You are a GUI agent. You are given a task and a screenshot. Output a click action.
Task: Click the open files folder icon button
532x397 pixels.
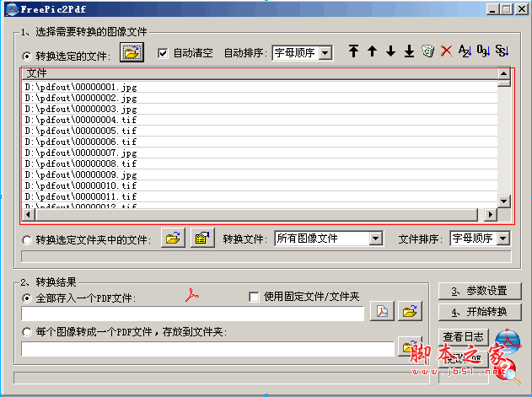pyautogui.click(x=132, y=52)
